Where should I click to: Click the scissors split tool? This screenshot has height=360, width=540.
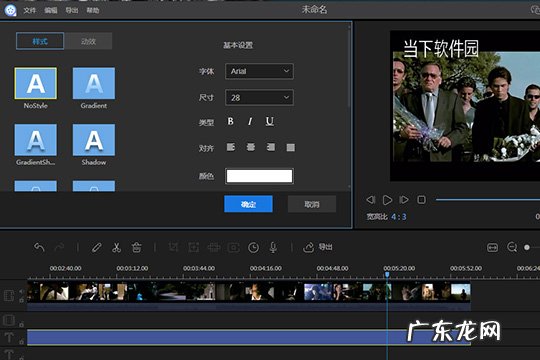[116, 247]
